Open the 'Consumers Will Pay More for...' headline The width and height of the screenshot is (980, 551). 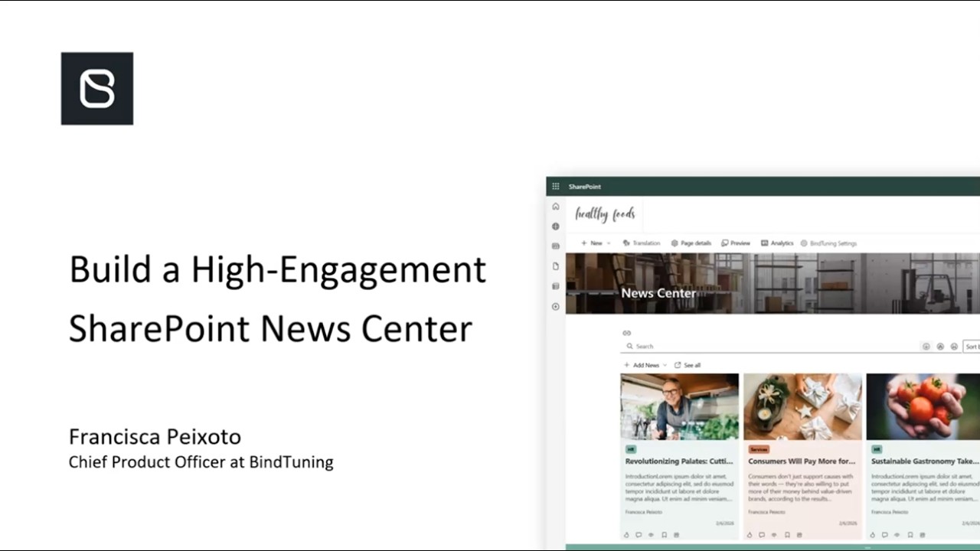tap(802, 461)
